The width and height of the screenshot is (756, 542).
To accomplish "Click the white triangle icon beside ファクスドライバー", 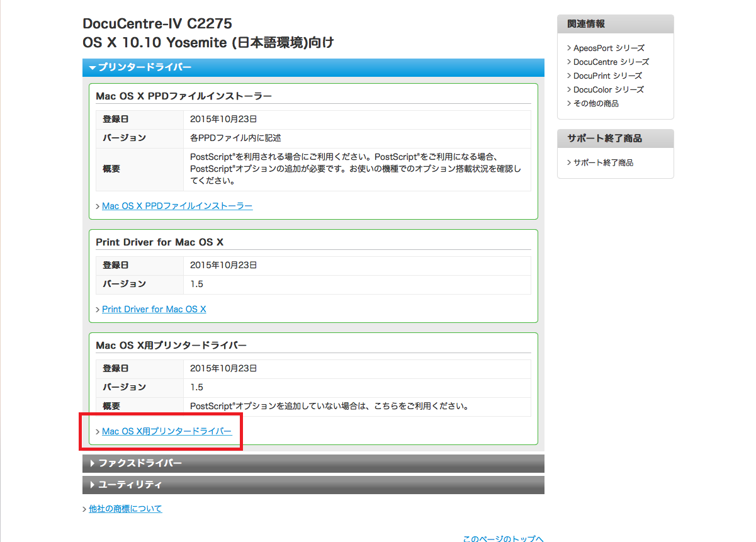I will point(93,463).
